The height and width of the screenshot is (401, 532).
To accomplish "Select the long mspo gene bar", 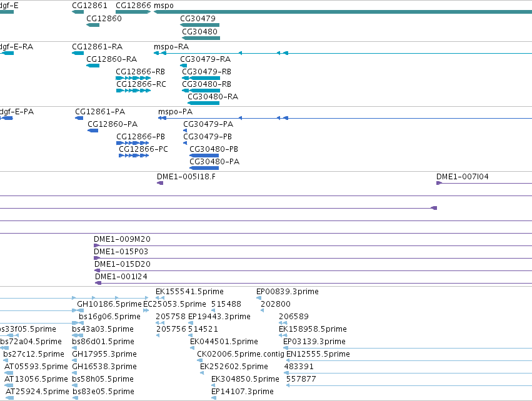I will click(343, 12).
